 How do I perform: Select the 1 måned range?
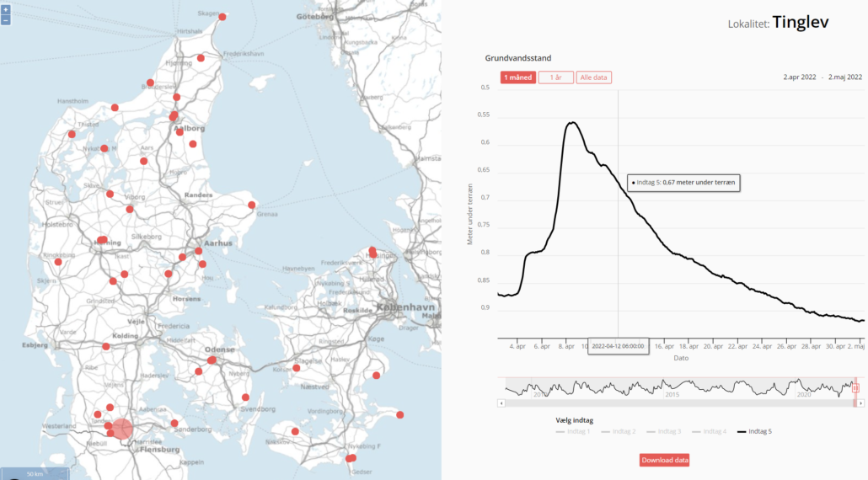517,77
